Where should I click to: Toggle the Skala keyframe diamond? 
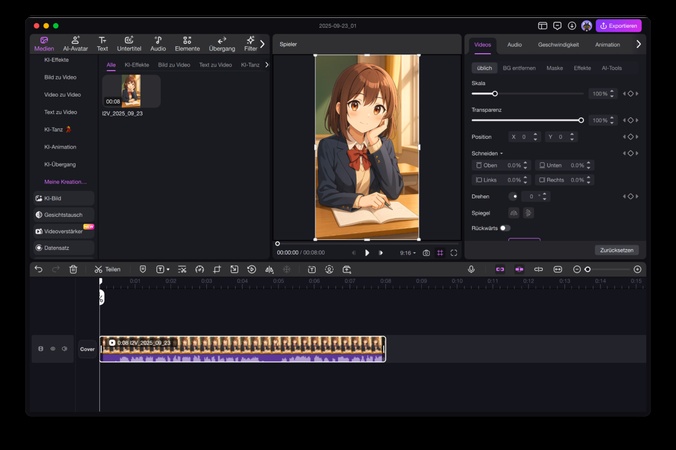[630, 93]
